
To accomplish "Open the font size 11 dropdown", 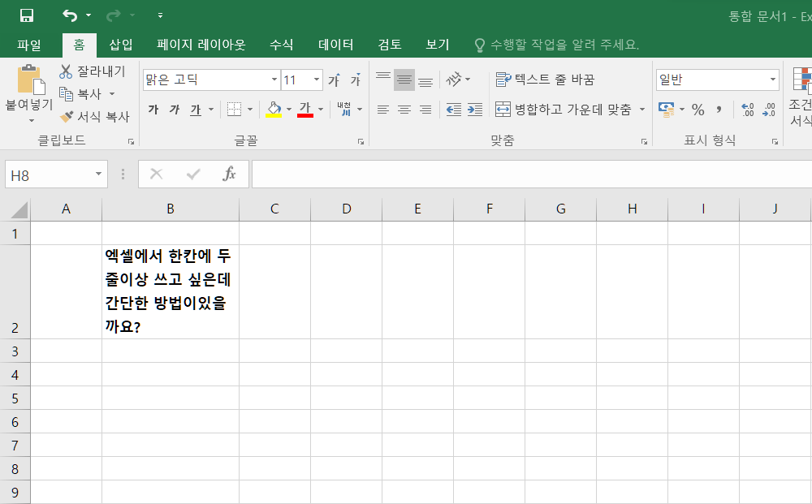I will click(x=316, y=80).
